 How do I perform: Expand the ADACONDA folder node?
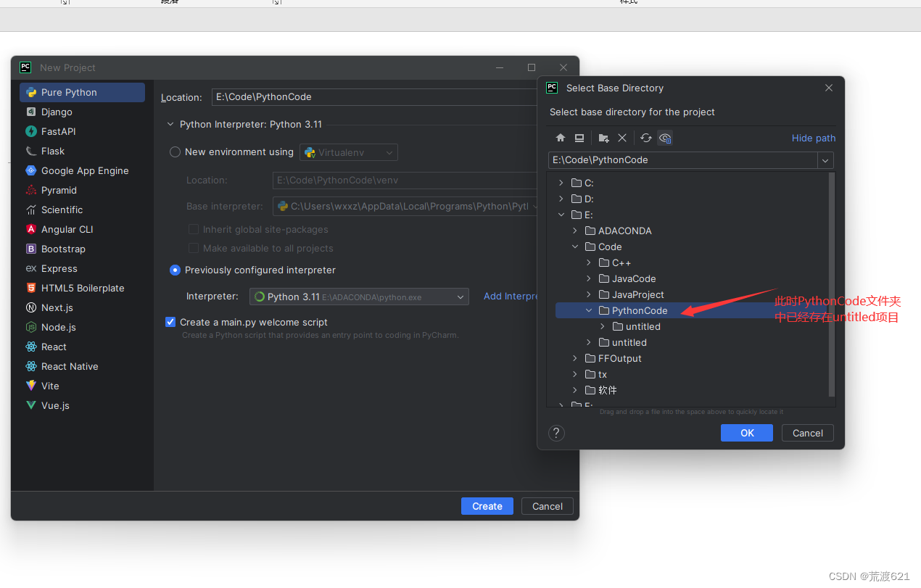click(x=575, y=231)
